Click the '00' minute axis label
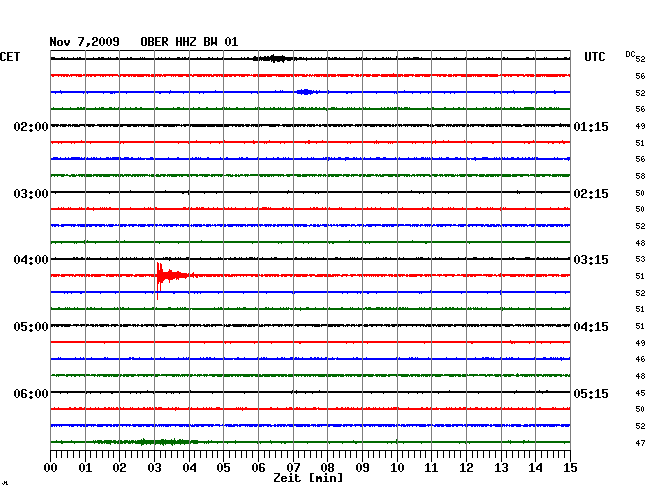Viewport: 650px width, 494px height. pyautogui.click(x=51, y=467)
